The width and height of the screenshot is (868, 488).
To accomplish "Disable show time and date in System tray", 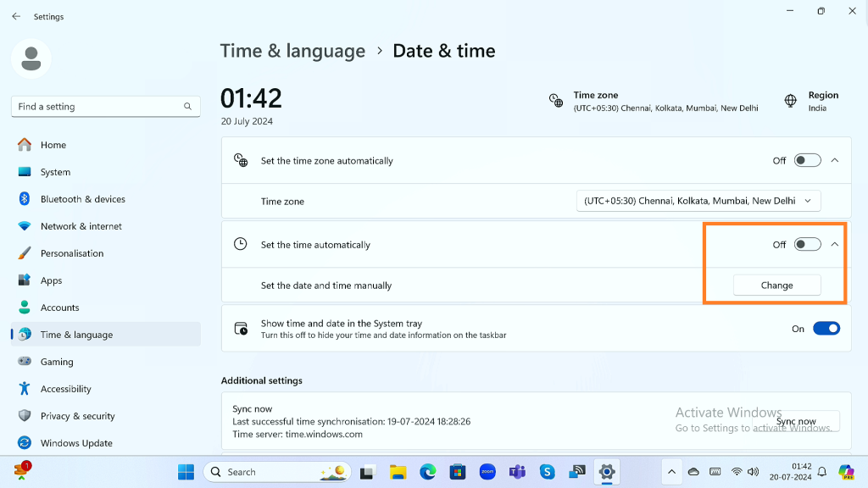I will pos(826,329).
